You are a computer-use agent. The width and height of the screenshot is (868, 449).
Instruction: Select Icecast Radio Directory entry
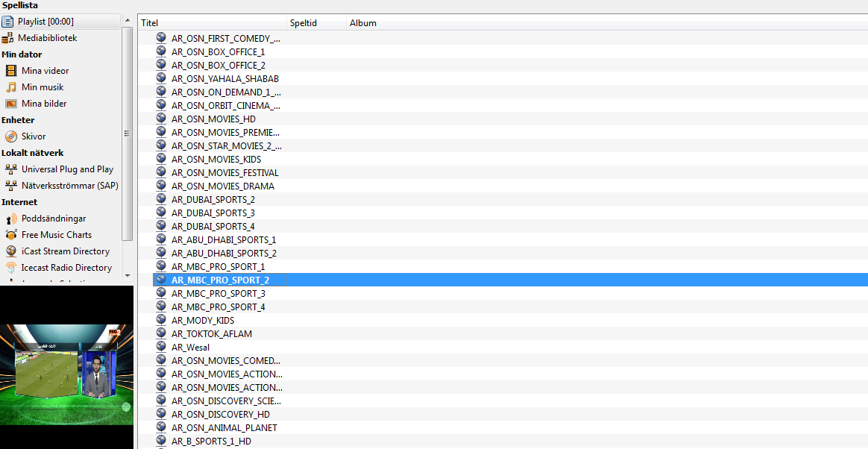click(66, 268)
